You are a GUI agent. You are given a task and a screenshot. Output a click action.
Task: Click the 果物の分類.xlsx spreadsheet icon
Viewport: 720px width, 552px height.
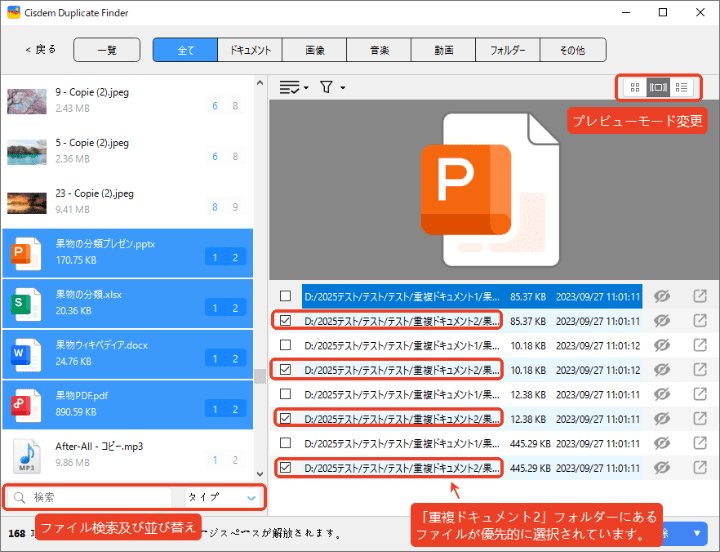pos(25,308)
